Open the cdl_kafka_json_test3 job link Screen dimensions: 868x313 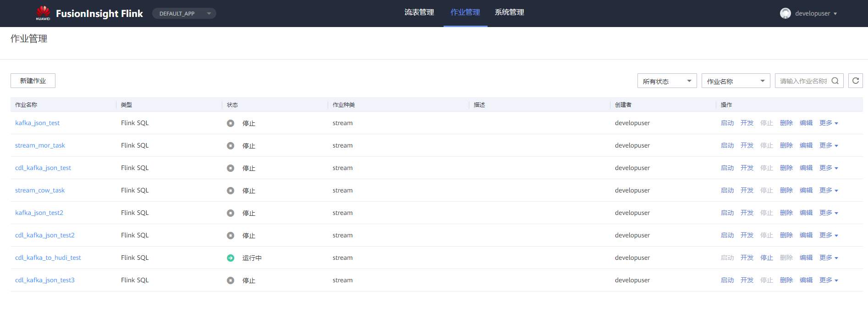[x=45, y=280]
